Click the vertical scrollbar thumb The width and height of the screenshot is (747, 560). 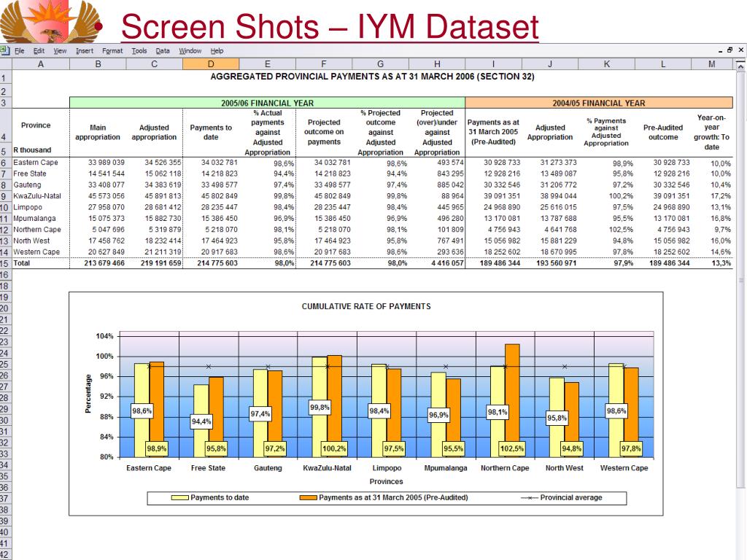pyautogui.click(x=740, y=280)
